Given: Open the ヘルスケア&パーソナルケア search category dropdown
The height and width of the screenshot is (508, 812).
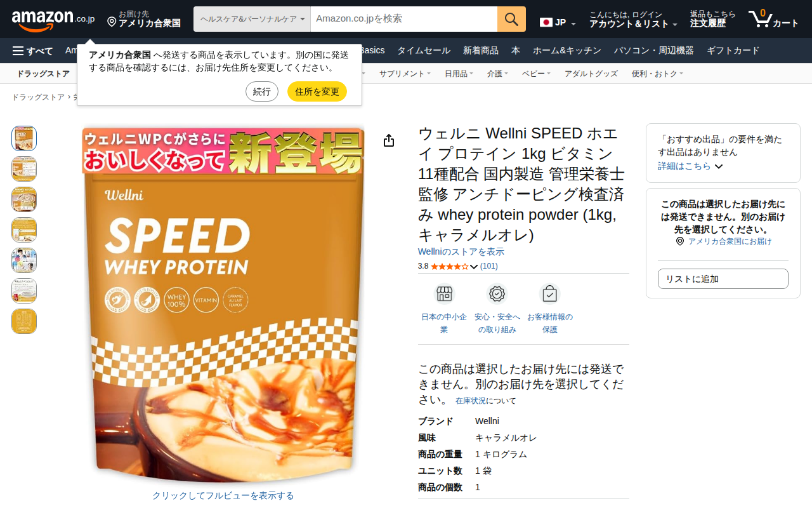Looking at the screenshot, I should point(252,19).
